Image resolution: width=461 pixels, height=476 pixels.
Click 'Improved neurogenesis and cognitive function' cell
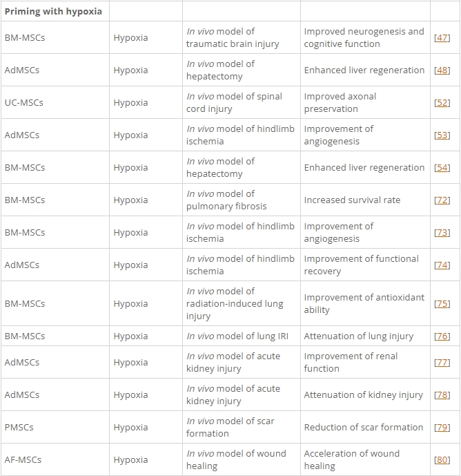pyautogui.click(x=364, y=37)
